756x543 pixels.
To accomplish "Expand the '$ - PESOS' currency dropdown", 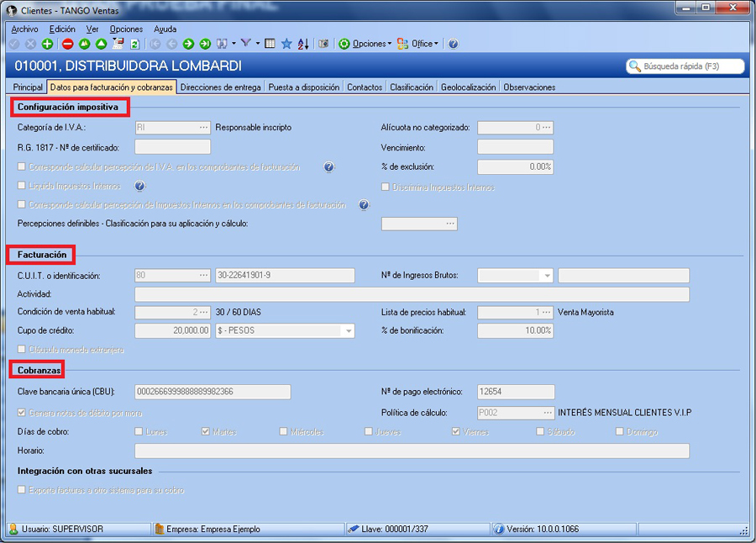I will (x=348, y=330).
